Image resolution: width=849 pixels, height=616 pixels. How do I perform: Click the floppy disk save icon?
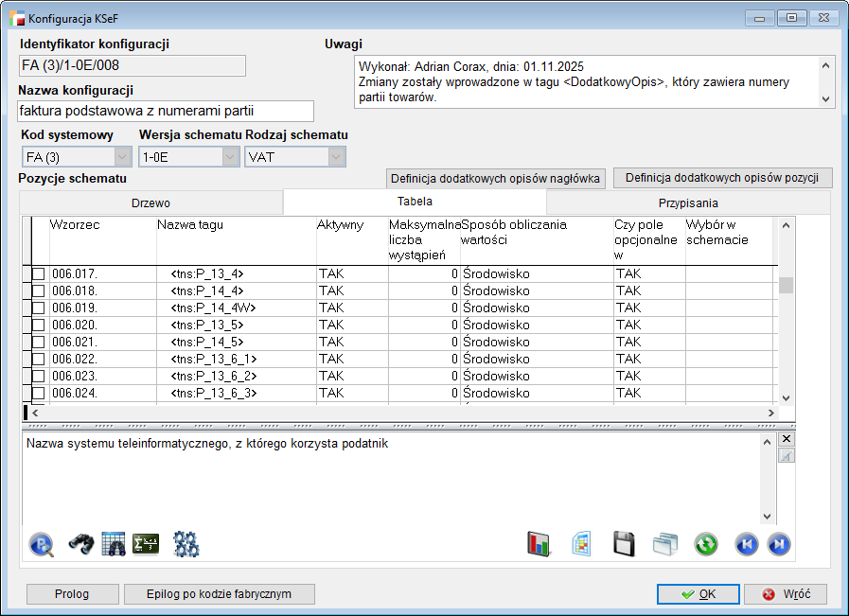tap(623, 544)
